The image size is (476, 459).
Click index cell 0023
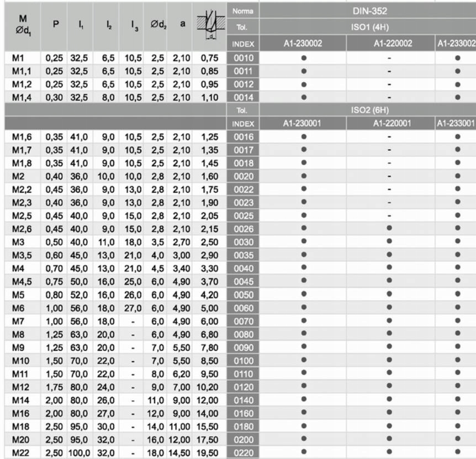tap(243, 203)
